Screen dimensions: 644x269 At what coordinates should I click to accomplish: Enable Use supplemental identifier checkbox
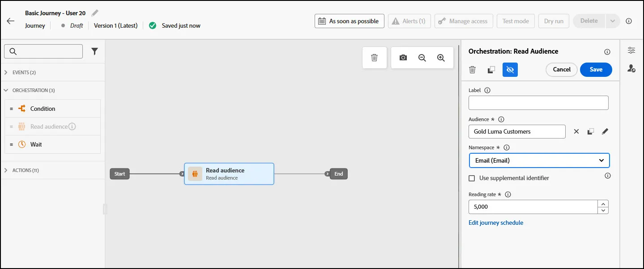472,178
